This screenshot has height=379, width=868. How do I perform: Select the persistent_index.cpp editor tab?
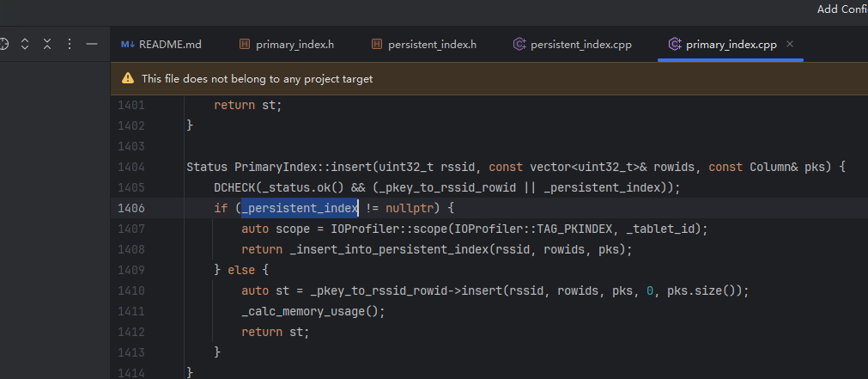click(x=580, y=44)
